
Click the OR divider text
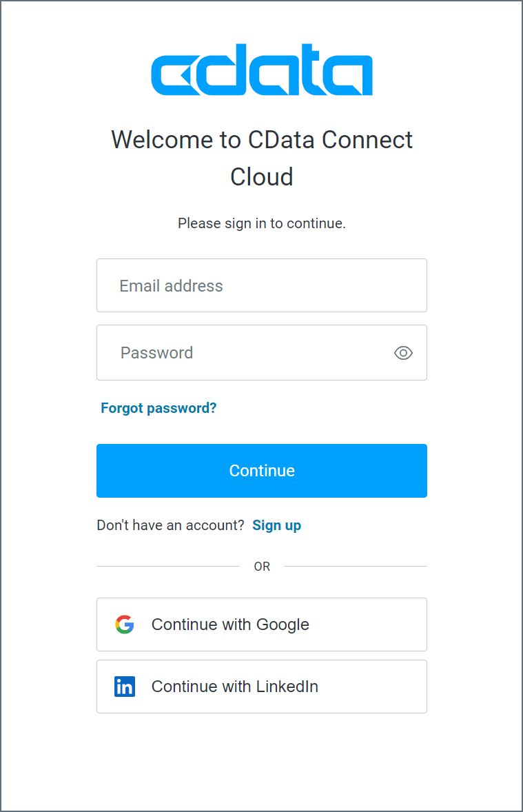[262, 566]
